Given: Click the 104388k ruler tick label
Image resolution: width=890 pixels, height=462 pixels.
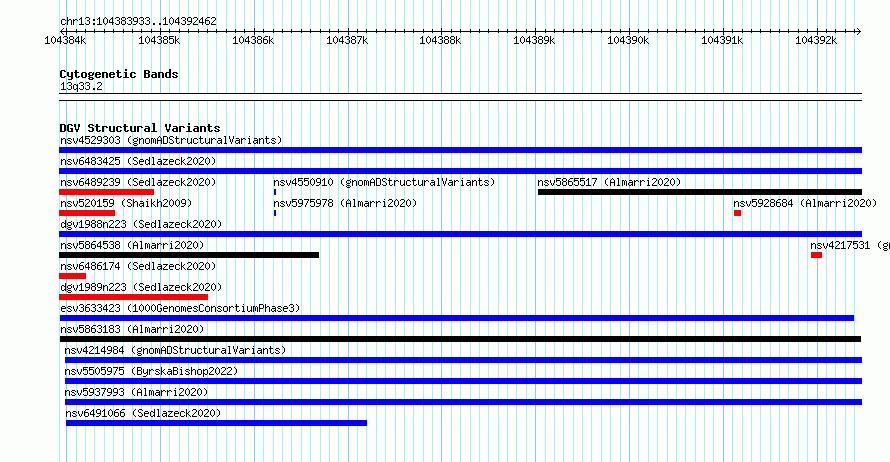Looking at the screenshot, I should tap(440, 40).
